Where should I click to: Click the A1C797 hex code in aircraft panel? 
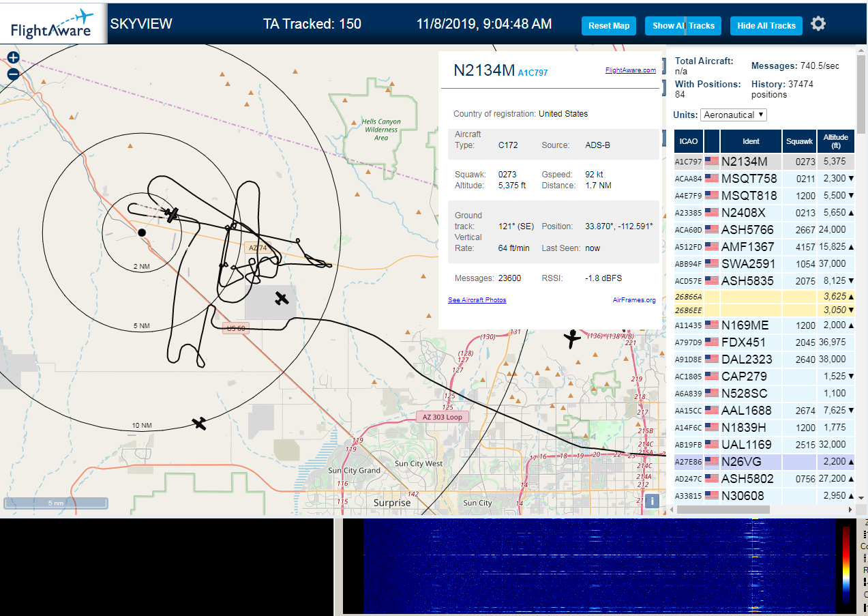point(533,72)
